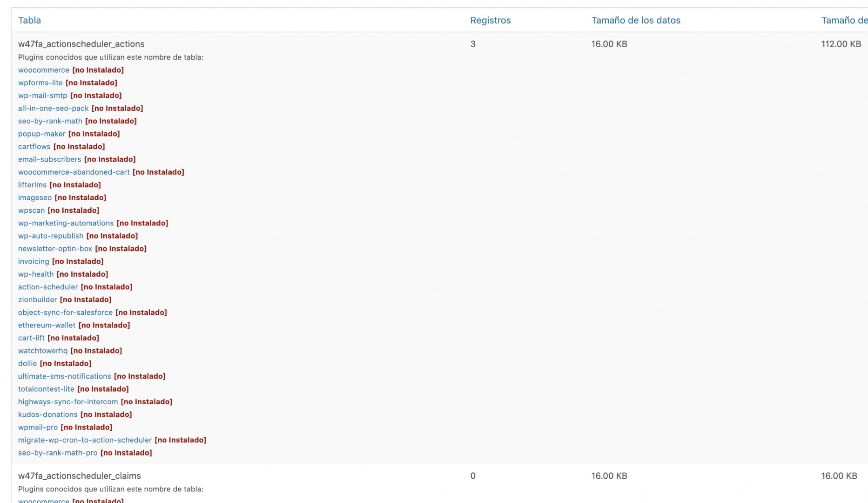Open the object-sync-for-salesforce plugin link
The width and height of the screenshot is (868, 503).
[x=66, y=313]
